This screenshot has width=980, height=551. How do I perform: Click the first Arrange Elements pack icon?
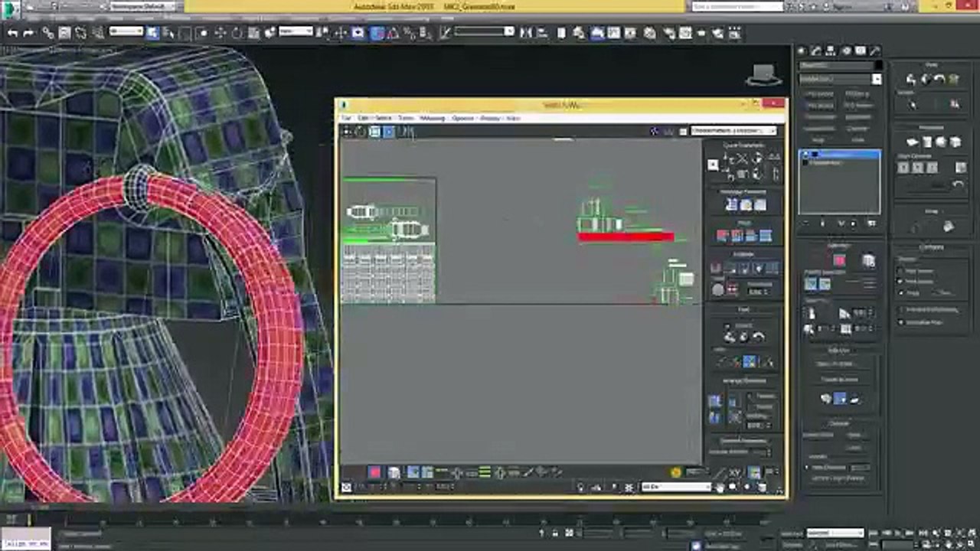[714, 401]
